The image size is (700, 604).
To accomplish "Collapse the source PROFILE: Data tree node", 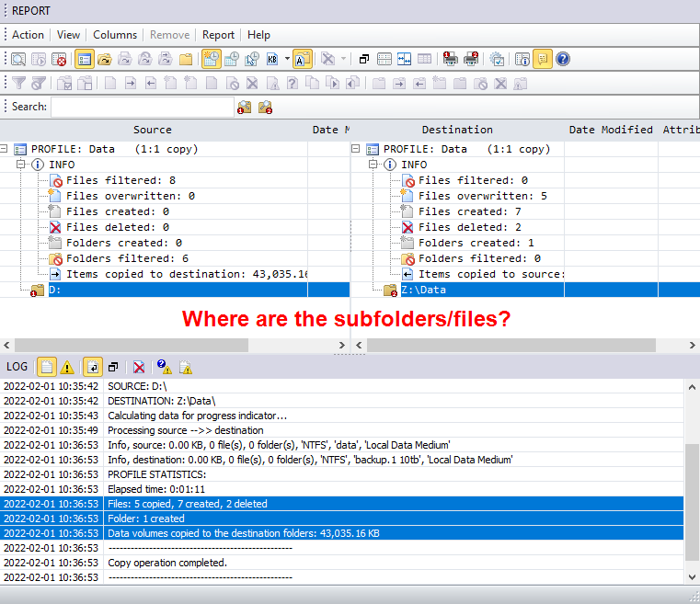I will 5,149.
